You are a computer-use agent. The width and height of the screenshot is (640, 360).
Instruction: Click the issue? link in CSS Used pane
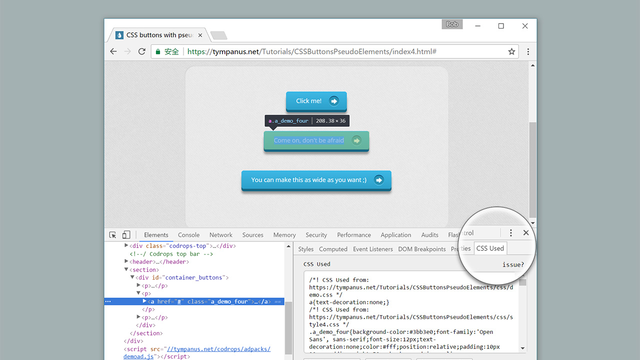[513, 264]
